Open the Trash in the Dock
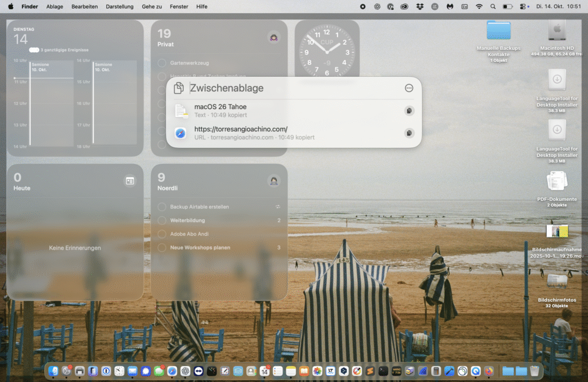This screenshot has height=382, width=588. (x=535, y=371)
